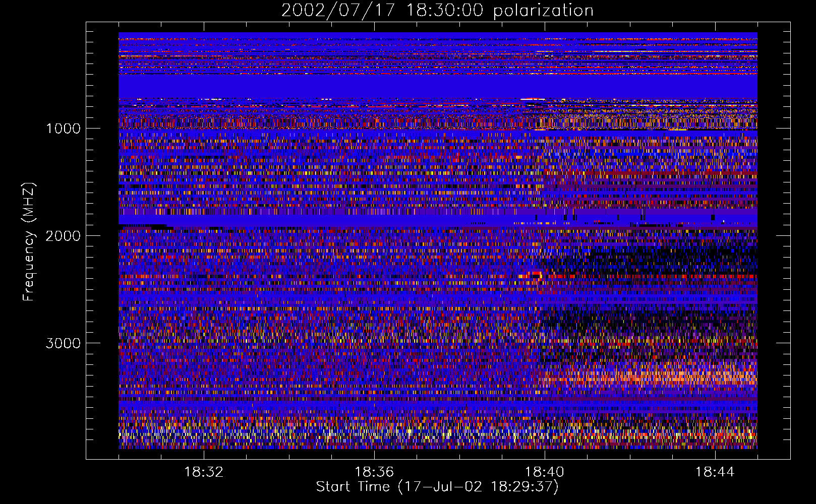Click the 18:44 time tick label
Screen dimensions: 816x504
point(715,472)
